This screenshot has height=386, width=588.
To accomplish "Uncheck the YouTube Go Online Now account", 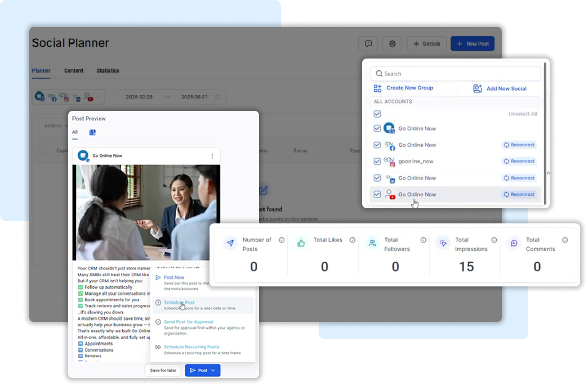I will 377,195.
